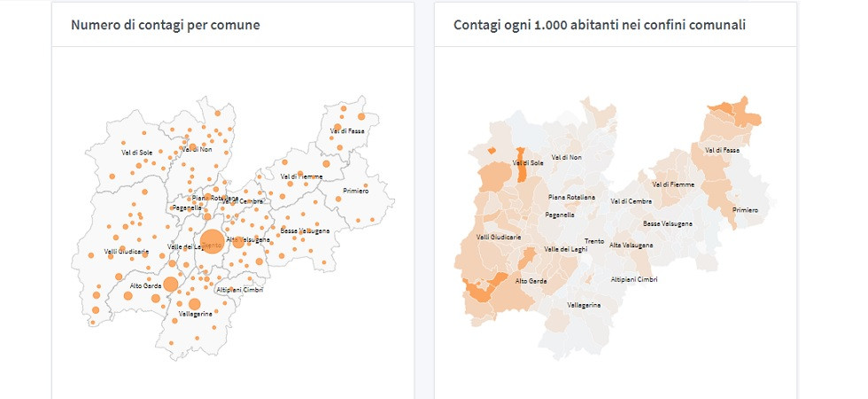The width and height of the screenshot is (868, 399).
Task: Click the Bassa Valsugana label on the bubble map
Action: point(306,231)
